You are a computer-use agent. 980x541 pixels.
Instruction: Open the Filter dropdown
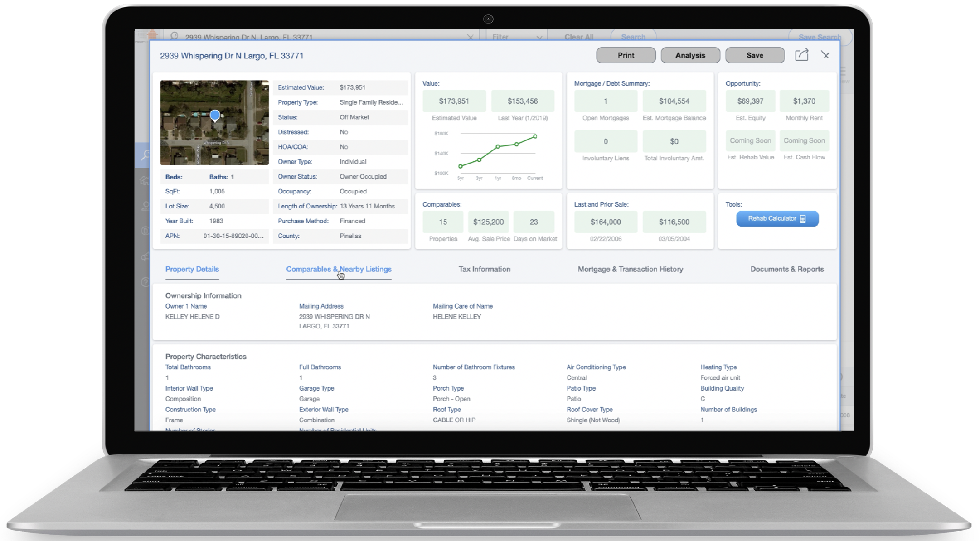tap(517, 37)
